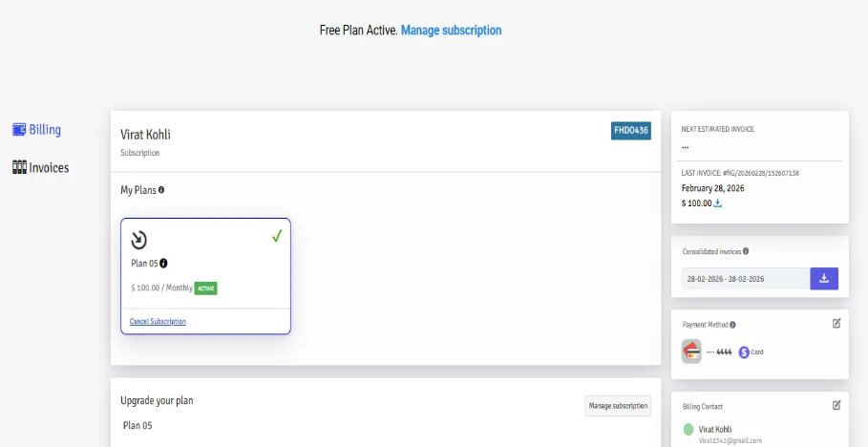The width and height of the screenshot is (868, 447).
Task: Click the $ 100.00 / Monthly price text
Action: 161,288
